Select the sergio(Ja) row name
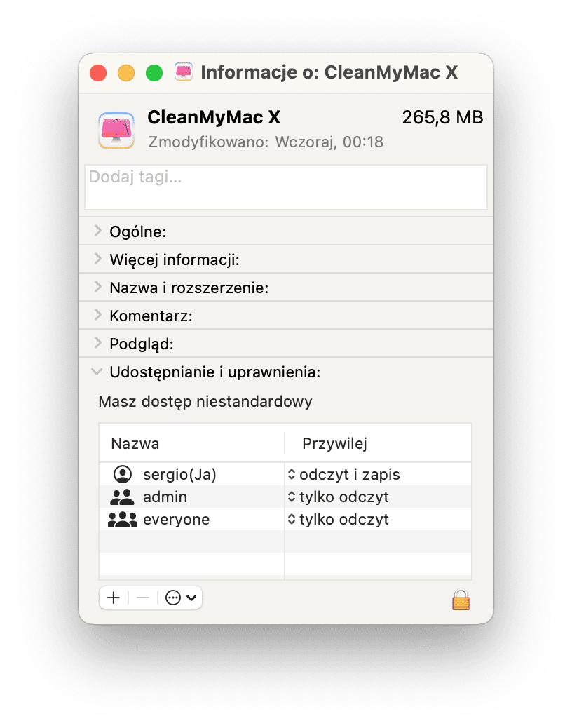This screenshot has width=572, height=728. click(x=179, y=474)
